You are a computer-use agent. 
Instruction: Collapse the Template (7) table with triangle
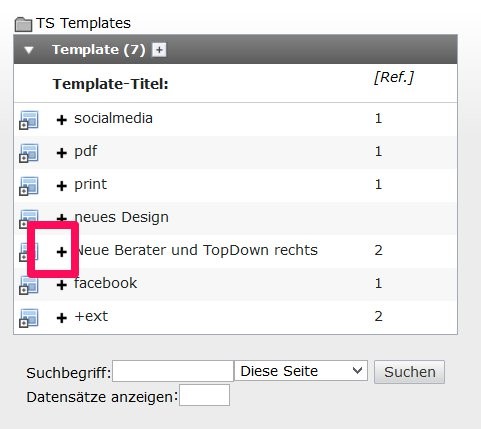29,50
